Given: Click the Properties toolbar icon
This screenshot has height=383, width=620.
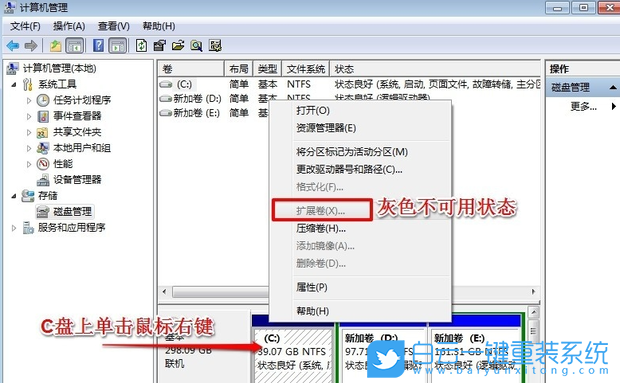Looking at the screenshot, I should (159, 46).
